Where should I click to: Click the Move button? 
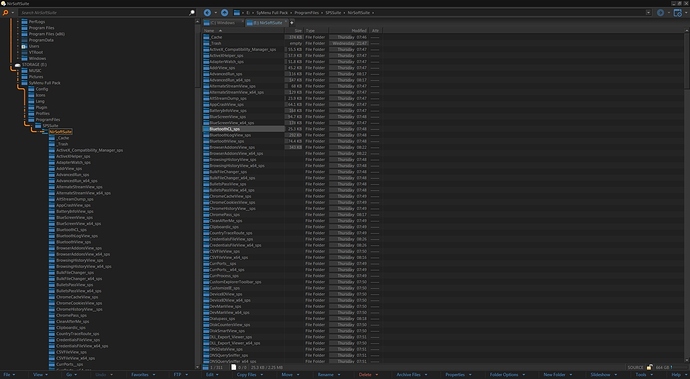pos(290,375)
